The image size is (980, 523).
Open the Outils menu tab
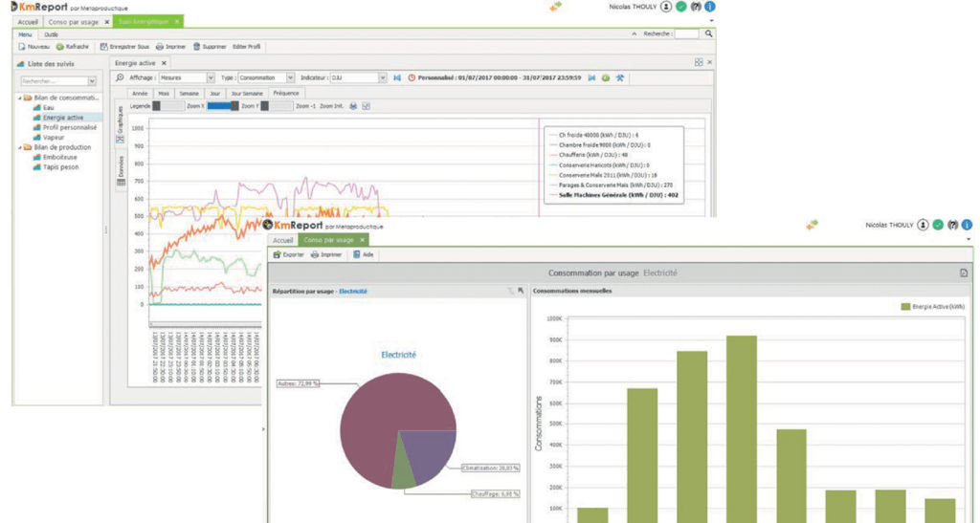(51, 33)
